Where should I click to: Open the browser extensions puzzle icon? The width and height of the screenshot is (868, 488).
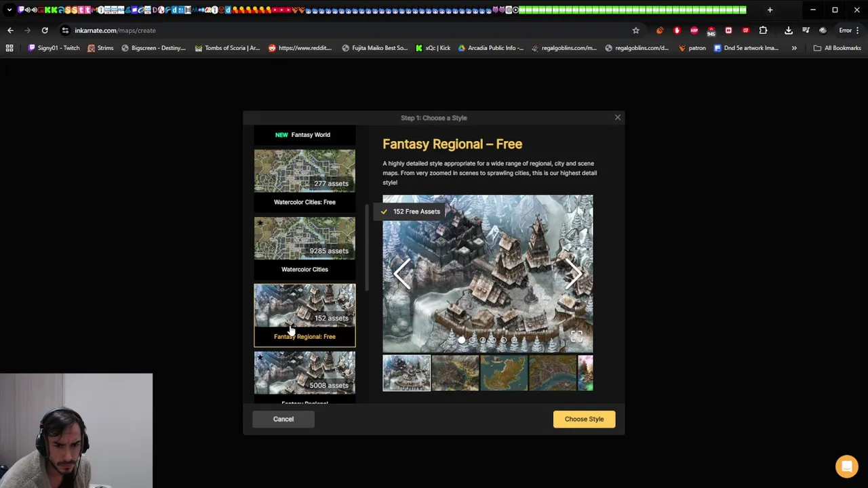point(763,30)
